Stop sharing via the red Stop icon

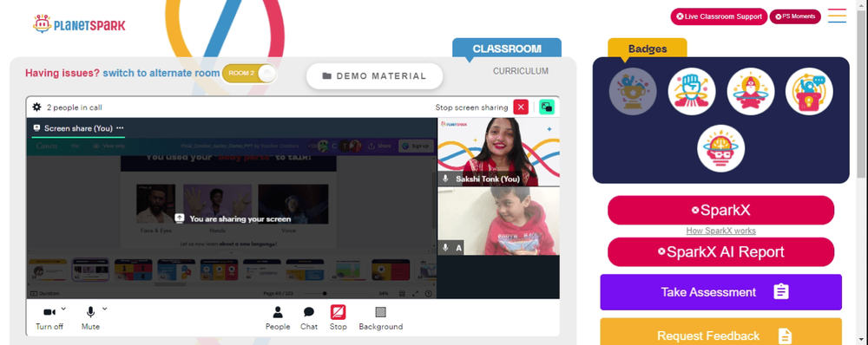pyautogui.click(x=339, y=318)
